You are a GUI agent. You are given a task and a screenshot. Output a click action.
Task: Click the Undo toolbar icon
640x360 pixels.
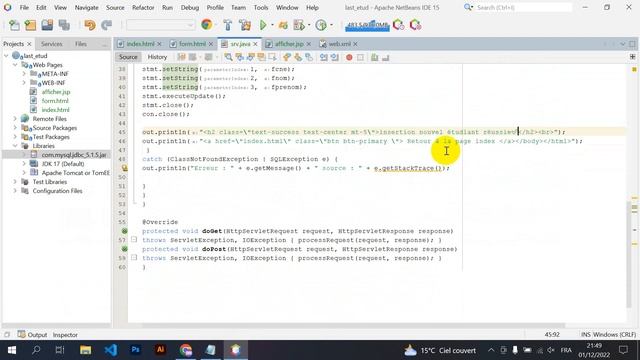(90, 25)
